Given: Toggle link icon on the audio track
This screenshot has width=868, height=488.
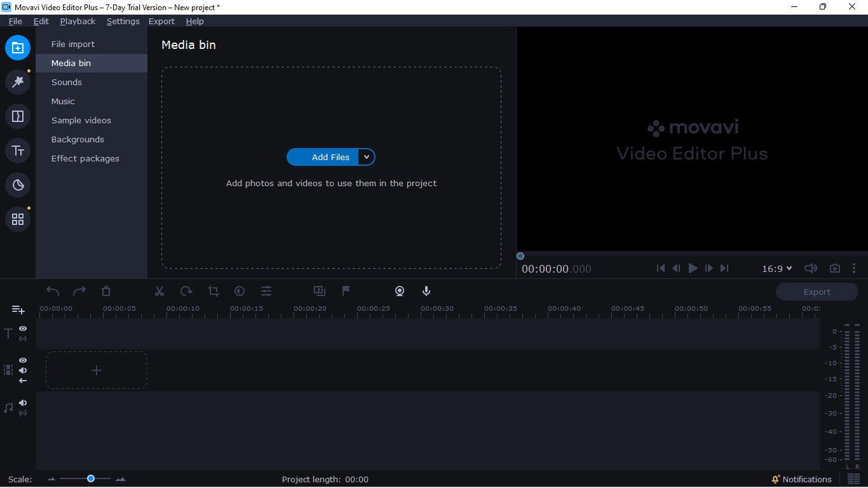Looking at the screenshot, I should pyautogui.click(x=23, y=413).
